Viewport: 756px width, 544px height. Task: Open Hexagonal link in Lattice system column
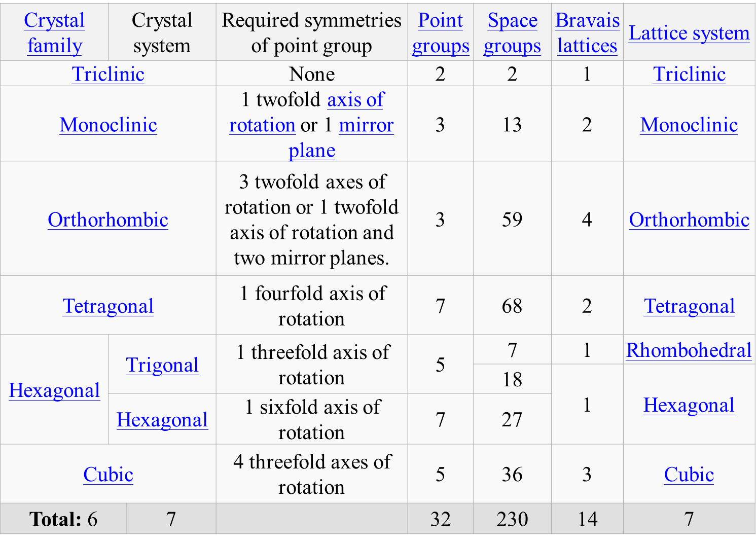point(689,405)
